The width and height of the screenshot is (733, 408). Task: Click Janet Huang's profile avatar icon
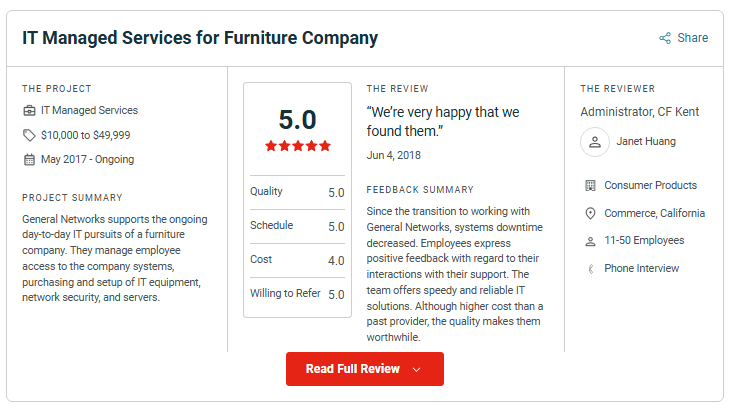click(x=595, y=142)
